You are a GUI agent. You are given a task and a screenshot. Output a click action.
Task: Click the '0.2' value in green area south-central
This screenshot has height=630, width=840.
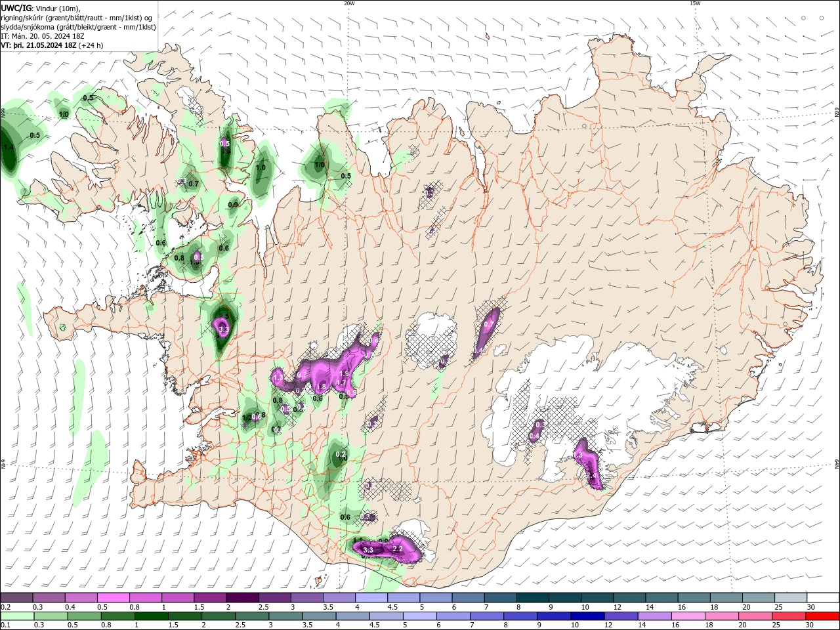point(341,454)
